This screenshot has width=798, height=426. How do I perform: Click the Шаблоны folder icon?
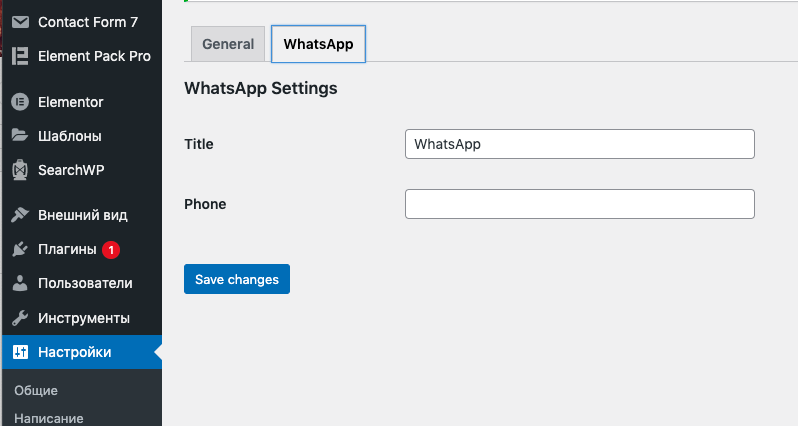pyautogui.click(x=20, y=135)
